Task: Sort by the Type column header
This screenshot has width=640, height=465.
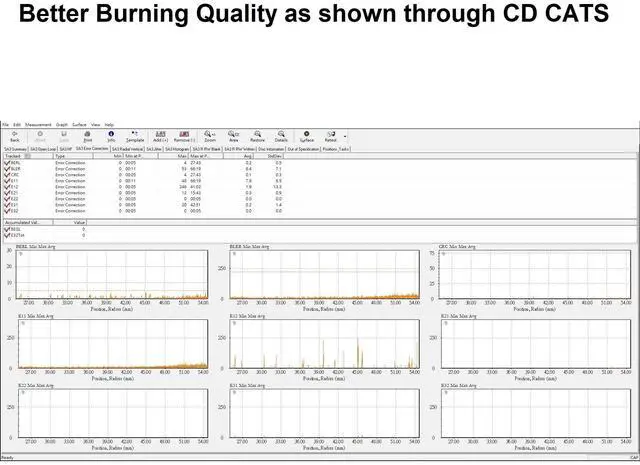Action: coord(73,156)
